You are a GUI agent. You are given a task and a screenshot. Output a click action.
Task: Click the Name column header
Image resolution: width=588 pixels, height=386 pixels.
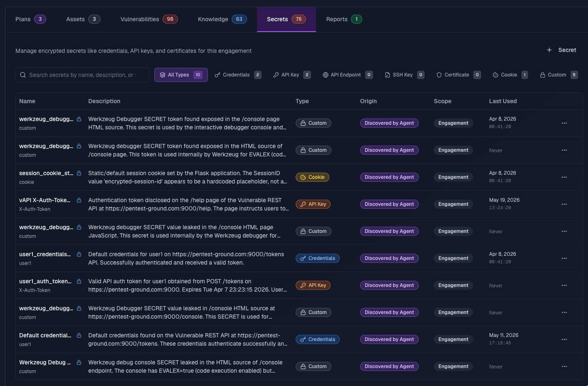point(27,101)
